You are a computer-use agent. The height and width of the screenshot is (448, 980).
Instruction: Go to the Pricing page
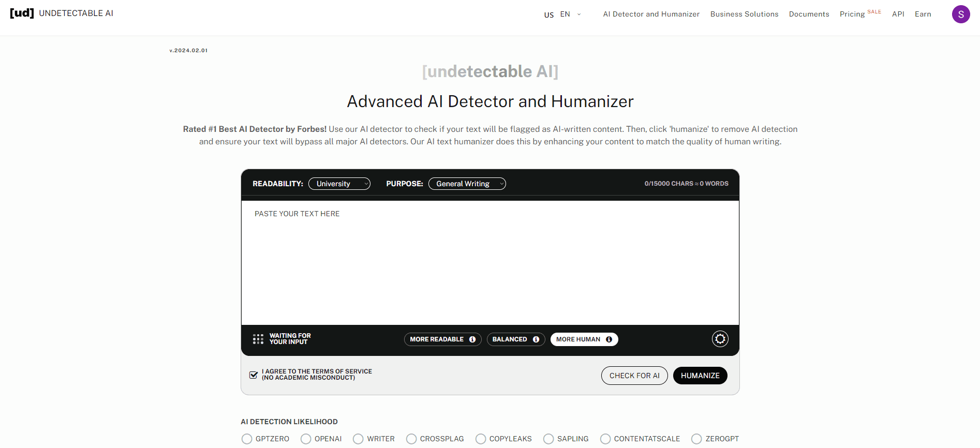[x=852, y=14]
